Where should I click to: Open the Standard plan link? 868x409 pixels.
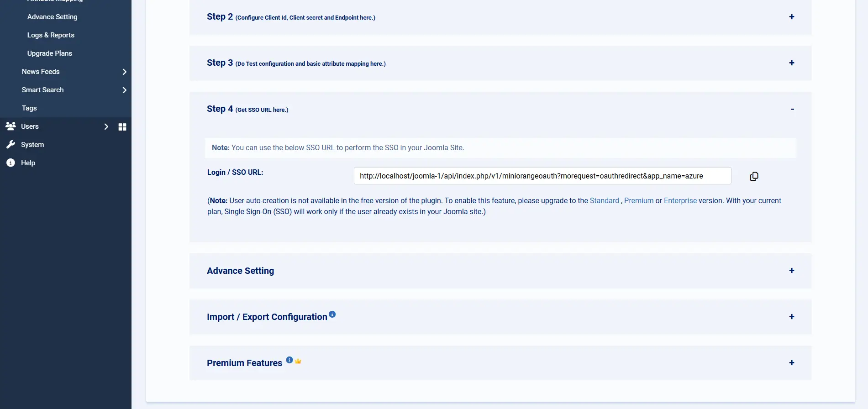point(604,201)
